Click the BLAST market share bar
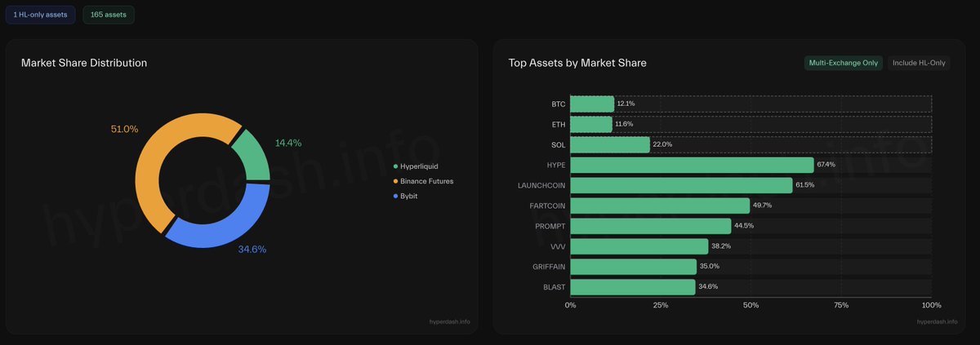The image size is (980, 345). click(x=633, y=287)
